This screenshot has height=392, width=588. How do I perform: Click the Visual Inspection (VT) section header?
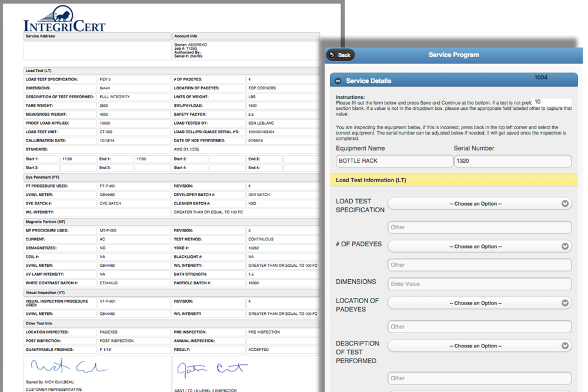click(x=171, y=293)
